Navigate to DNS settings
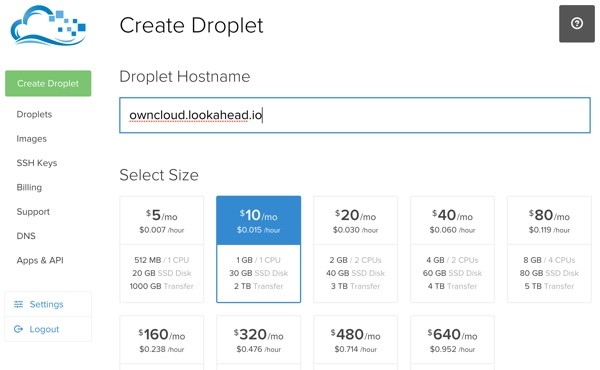Viewport: 600px width, 370px height. [x=26, y=236]
